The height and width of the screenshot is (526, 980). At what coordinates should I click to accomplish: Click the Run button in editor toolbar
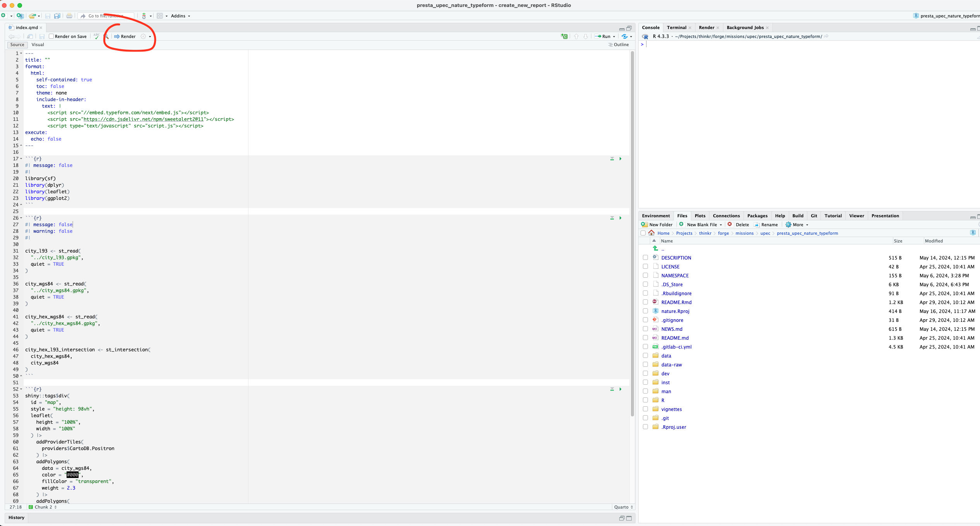(603, 36)
